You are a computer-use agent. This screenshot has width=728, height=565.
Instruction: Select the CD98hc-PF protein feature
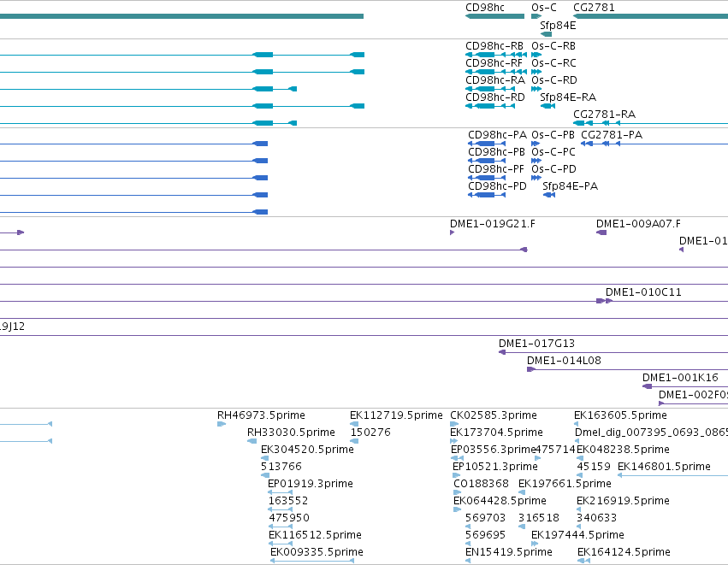(x=487, y=178)
